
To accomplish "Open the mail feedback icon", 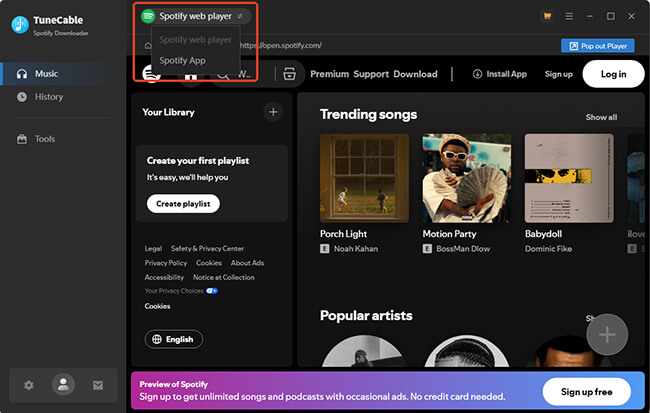I will 98,385.
